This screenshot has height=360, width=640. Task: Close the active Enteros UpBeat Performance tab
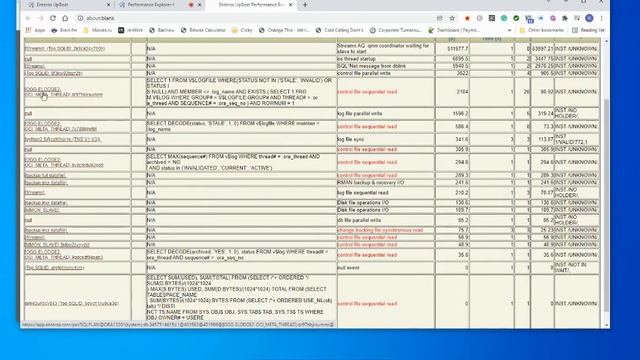[291, 5]
